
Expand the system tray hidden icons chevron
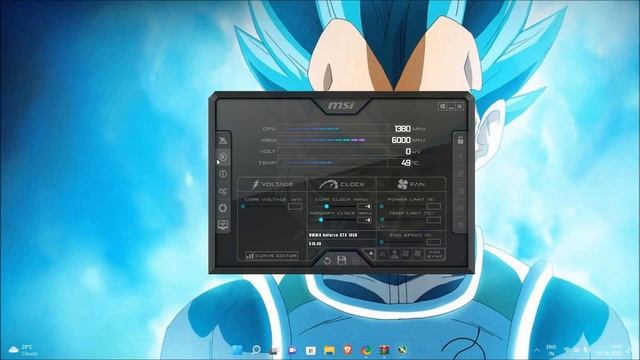tap(537, 350)
